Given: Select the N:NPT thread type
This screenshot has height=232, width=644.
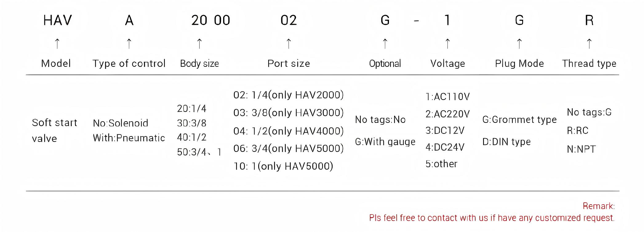Looking at the screenshot, I should (x=581, y=150).
